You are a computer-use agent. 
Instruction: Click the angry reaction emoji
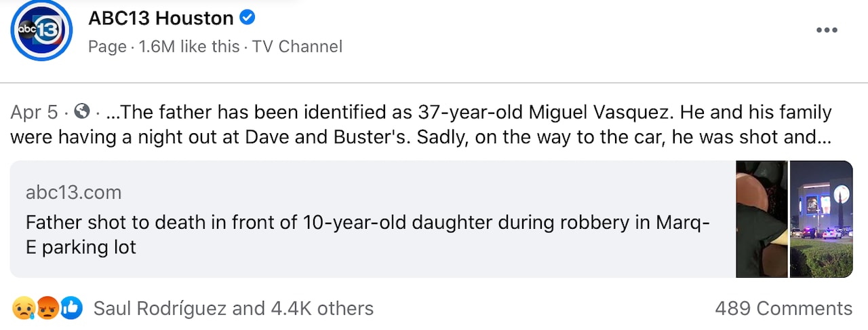pyautogui.click(x=46, y=309)
